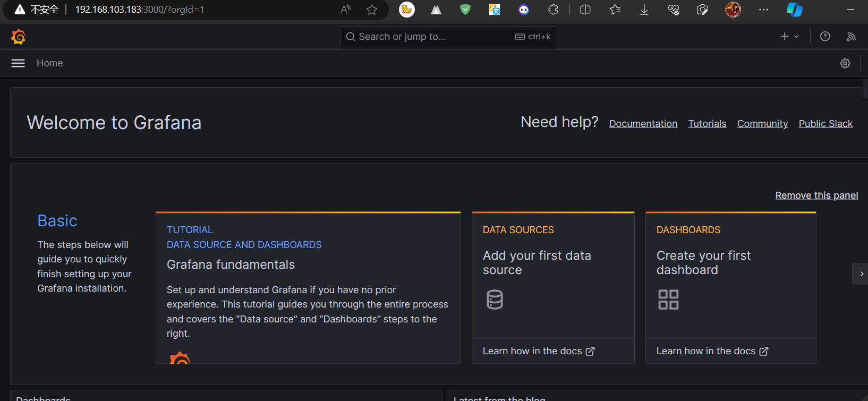Click the DATA SOURCES heading

pyautogui.click(x=518, y=230)
